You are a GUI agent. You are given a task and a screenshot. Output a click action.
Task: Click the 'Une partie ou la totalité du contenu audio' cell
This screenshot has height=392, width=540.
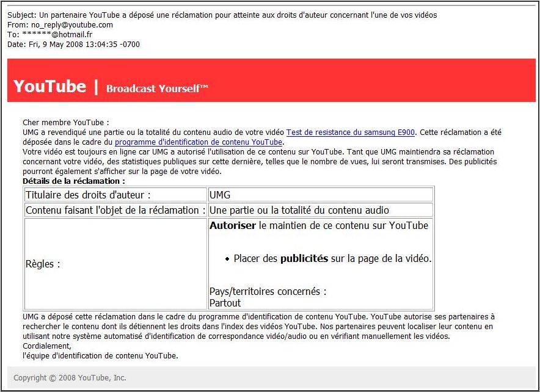click(320, 210)
